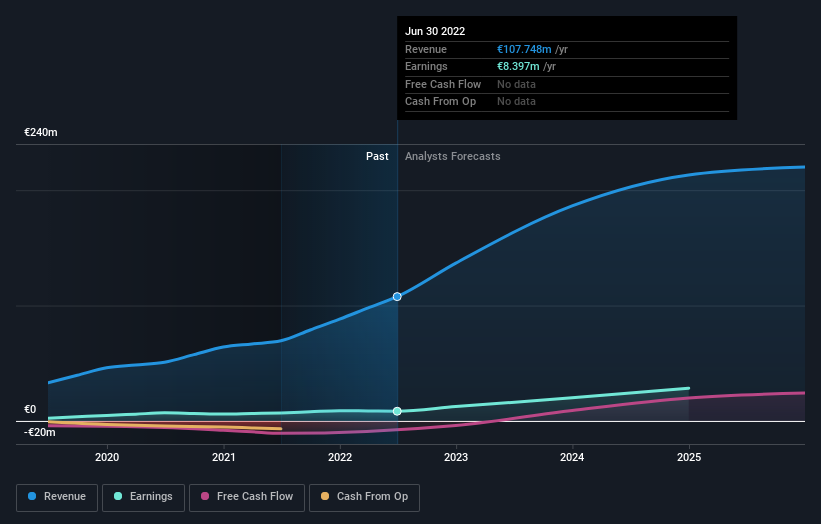
Task: Click the 2025 x-axis label
Action: coord(689,458)
